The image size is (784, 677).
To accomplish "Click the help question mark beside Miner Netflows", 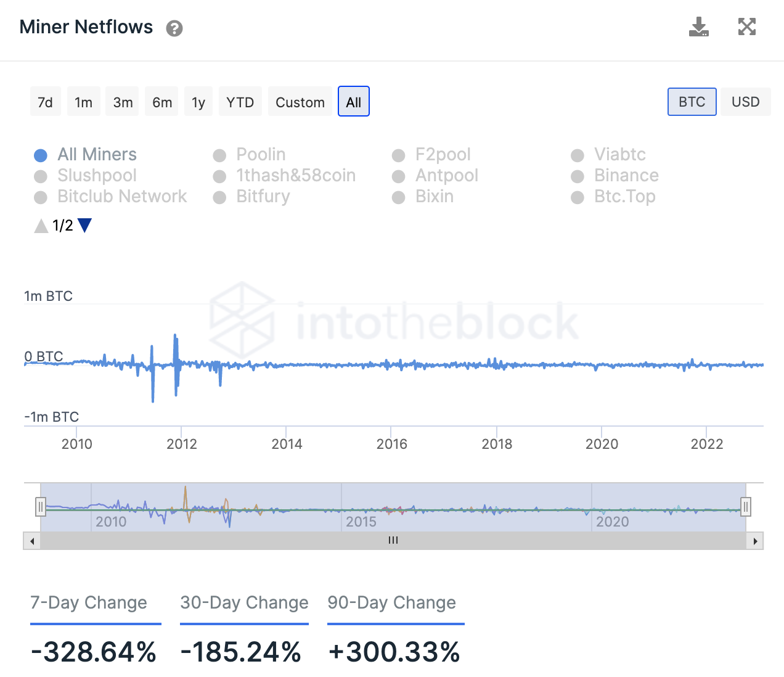I will (174, 28).
